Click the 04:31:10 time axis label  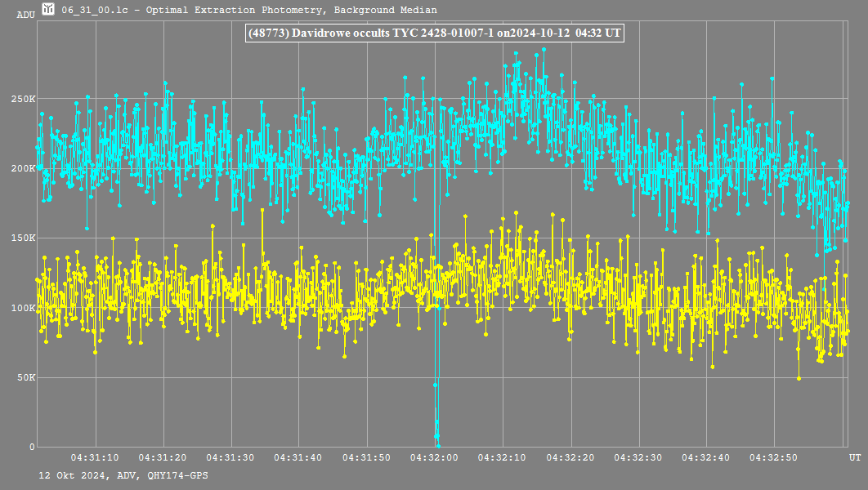click(x=95, y=458)
